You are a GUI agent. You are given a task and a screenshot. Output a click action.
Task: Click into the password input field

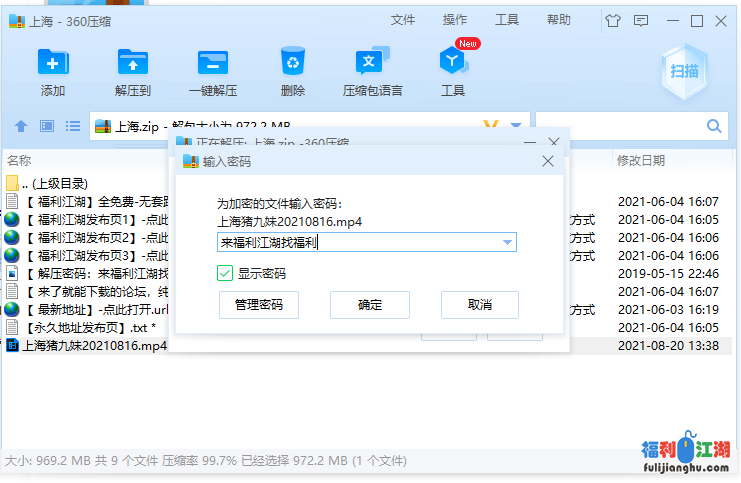(360, 242)
